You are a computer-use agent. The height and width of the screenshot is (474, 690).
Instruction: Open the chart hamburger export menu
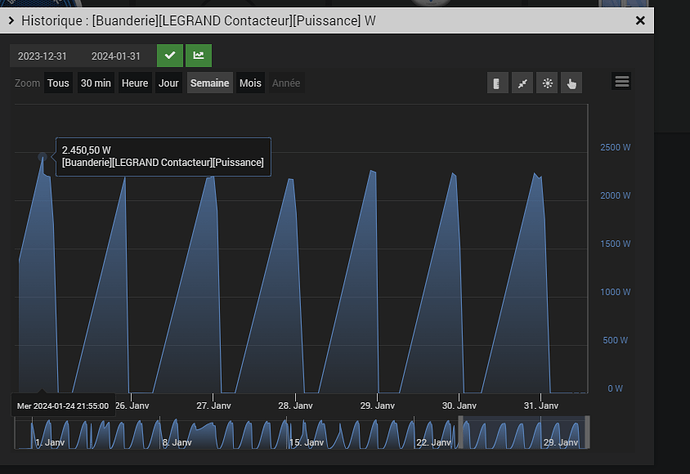point(622,82)
